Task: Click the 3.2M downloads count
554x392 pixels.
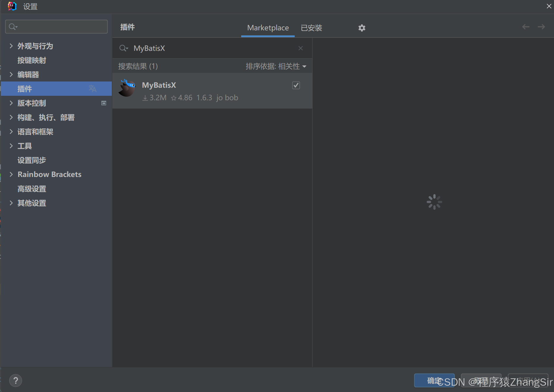Action: [154, 98]
